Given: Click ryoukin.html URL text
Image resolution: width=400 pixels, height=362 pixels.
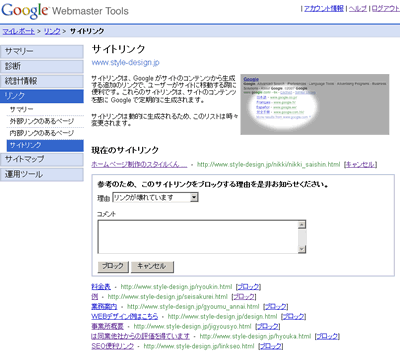Looking at the screenshot, I should click(x=176, y=287).
